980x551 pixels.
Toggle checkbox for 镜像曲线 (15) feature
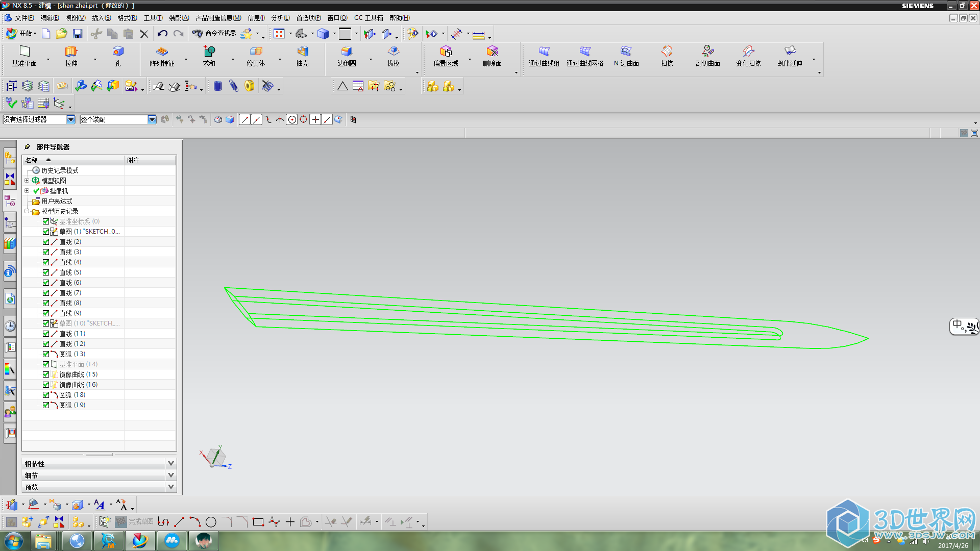coord(46,374)
